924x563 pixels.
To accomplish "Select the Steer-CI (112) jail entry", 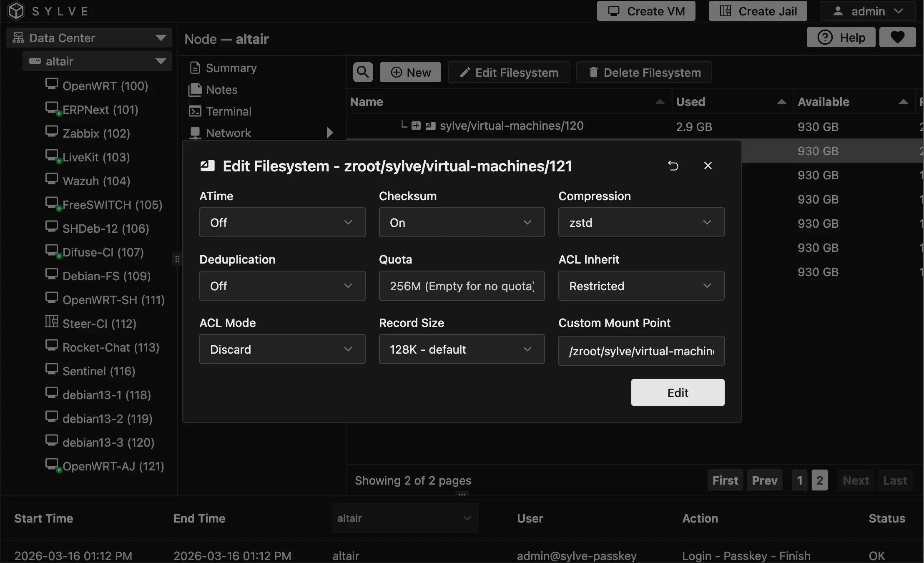I will pyautogui.click(x=99, y=324).
